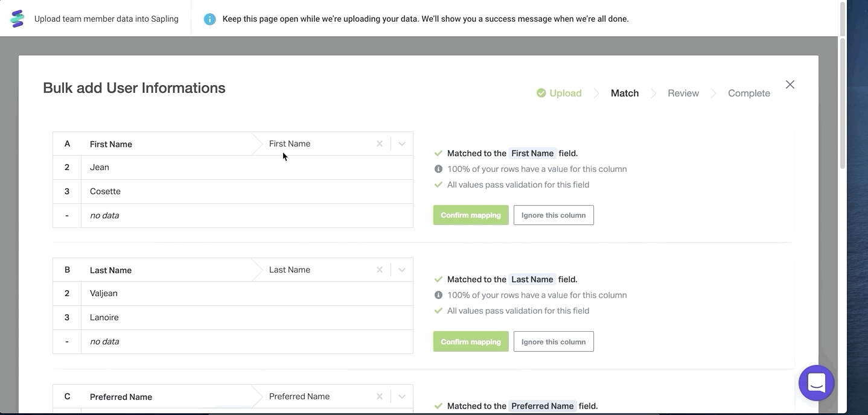Ignore the Last Name column
Screen dimensions: 868x415
(554, 341)
